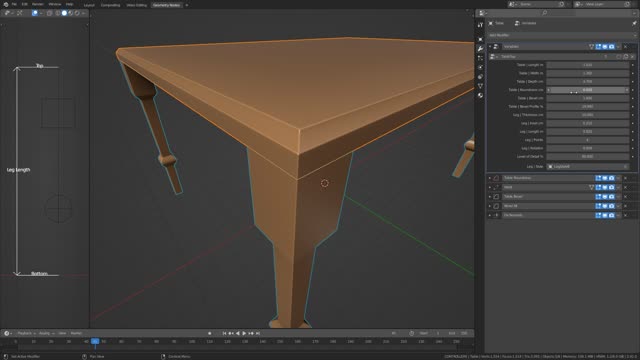Screen dimensions: 640x360
Task: Open the timeline View menu
Action: tap(62, 333)
